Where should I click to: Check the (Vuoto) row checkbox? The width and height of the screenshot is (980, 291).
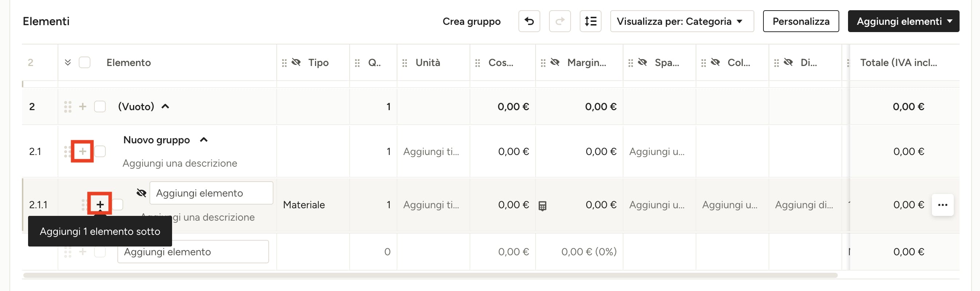(x=100, y=106)
